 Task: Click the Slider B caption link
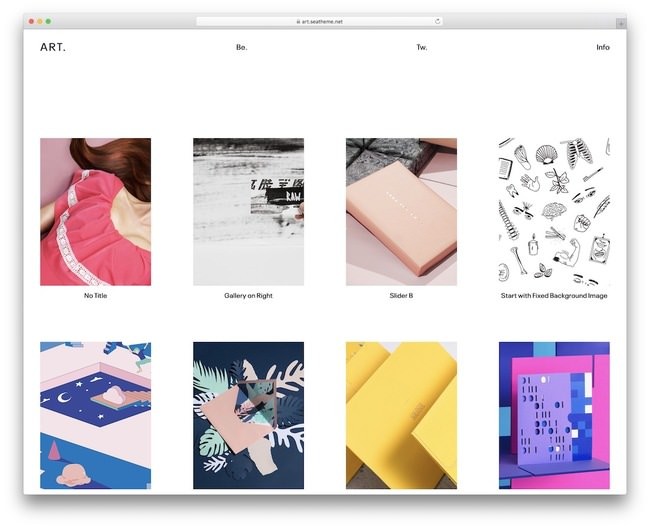(x=401, y=295)
